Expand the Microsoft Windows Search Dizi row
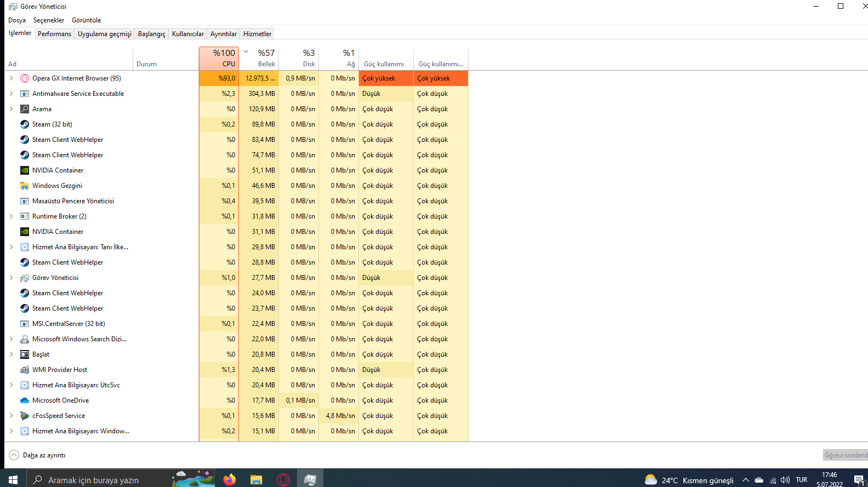The image size is (868, 487). pyautogui.click(x=11, y=339)
